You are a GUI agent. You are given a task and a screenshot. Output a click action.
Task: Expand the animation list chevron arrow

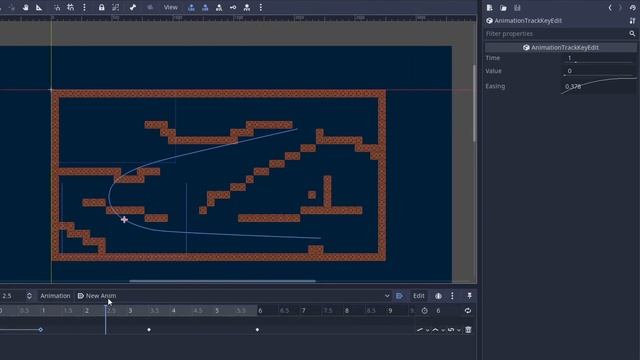tap(387, 296)
